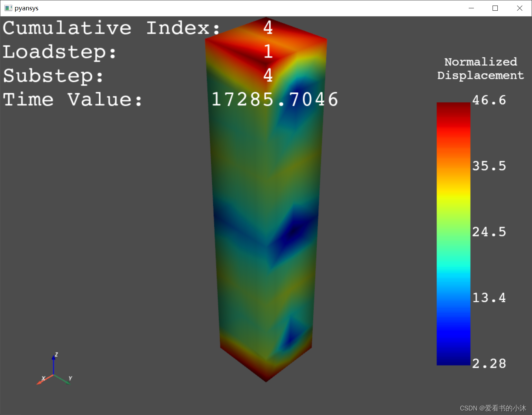Click the Normalized Displacement scalar bar title

click(x=480, y=68)
